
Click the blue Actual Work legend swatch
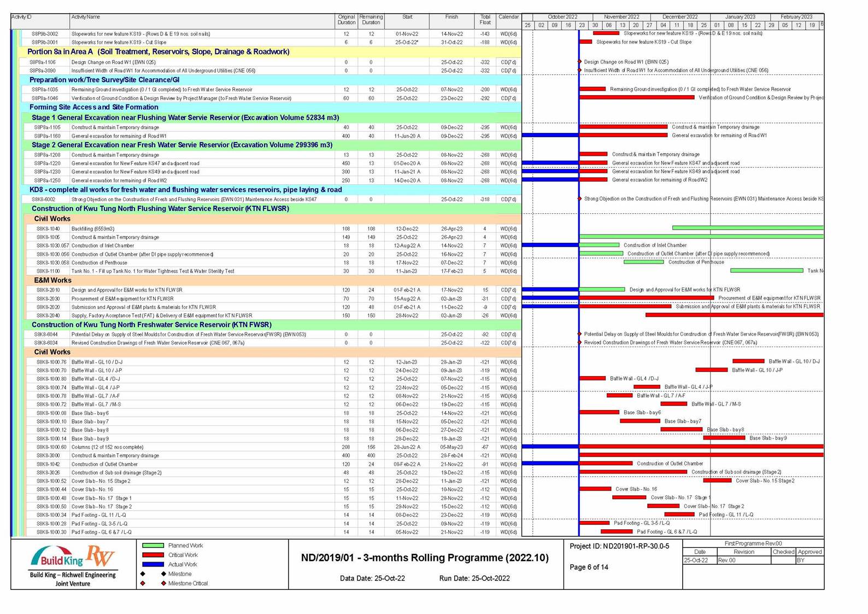(x=153, y=564)
